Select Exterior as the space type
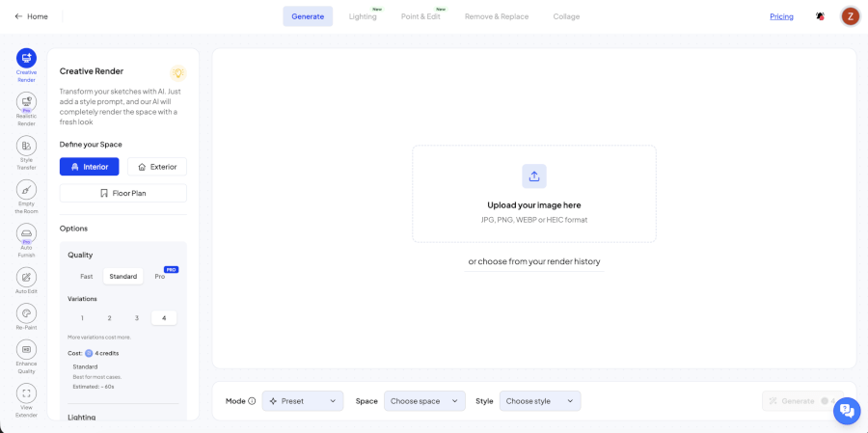 point(157,167)
